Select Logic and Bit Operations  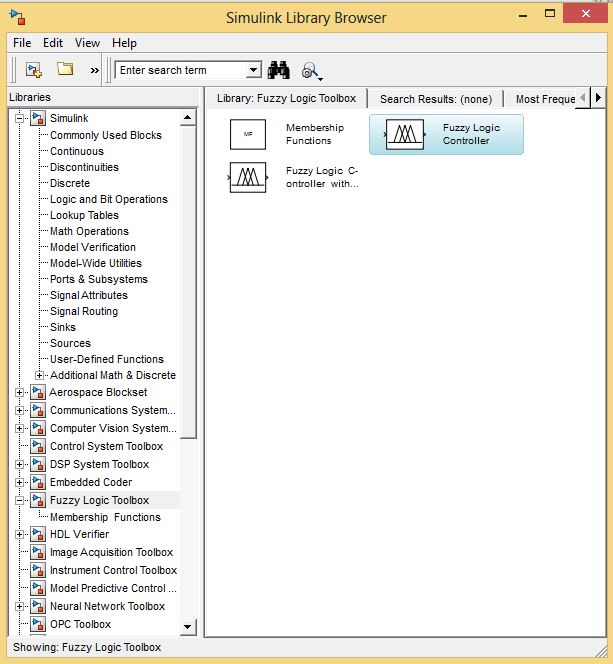point(109,199)
